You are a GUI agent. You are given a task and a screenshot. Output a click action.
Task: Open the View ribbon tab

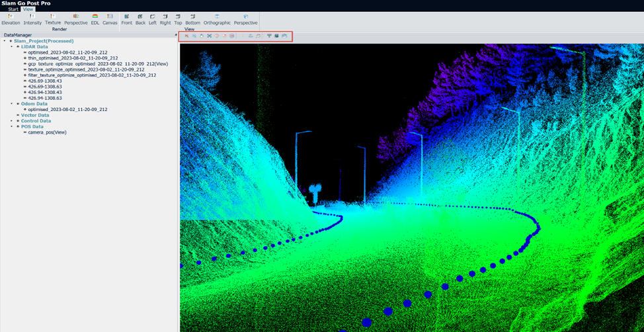(x=28, y=9)
